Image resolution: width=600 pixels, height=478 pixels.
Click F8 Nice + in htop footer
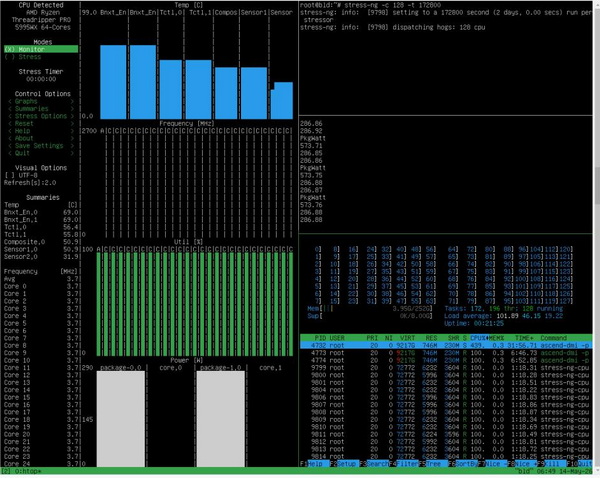(522, 463)
